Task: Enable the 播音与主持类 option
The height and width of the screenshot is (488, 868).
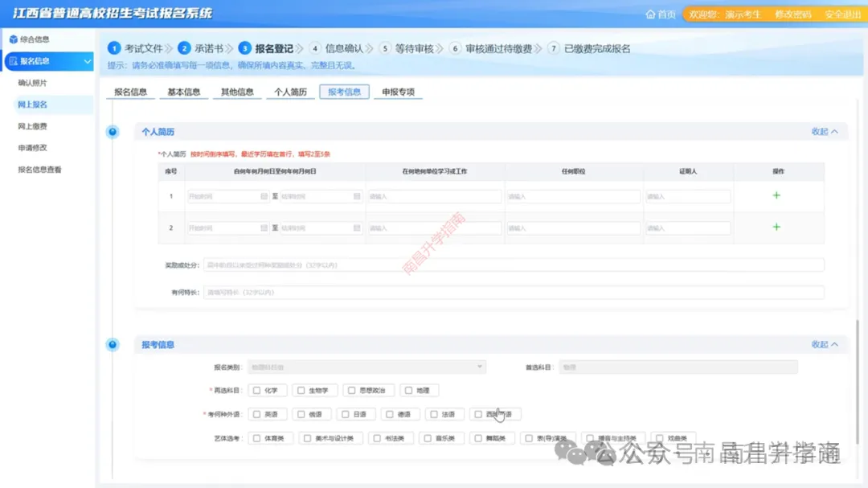Action: 590,438
